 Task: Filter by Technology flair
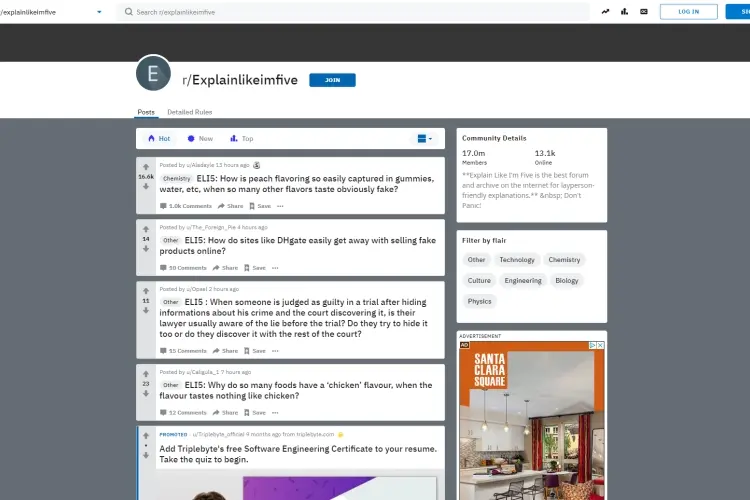(x=517, y=259)
